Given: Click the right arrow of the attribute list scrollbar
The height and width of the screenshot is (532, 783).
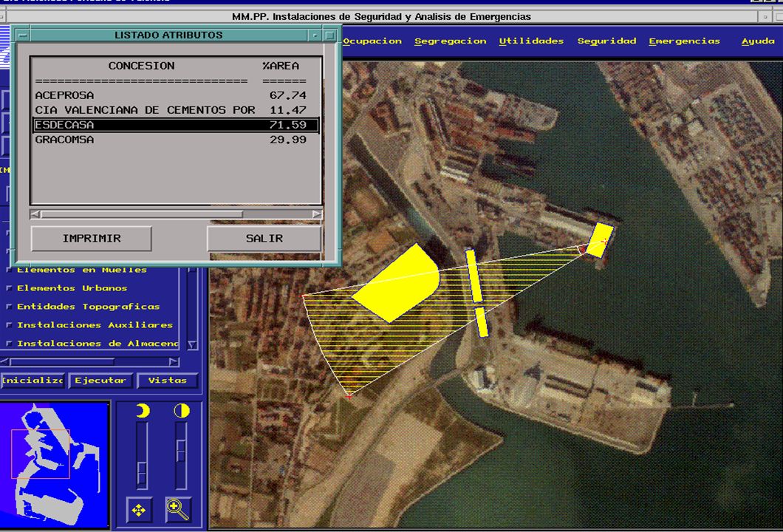Looking at the screenshot, I should tap(317, 214).
